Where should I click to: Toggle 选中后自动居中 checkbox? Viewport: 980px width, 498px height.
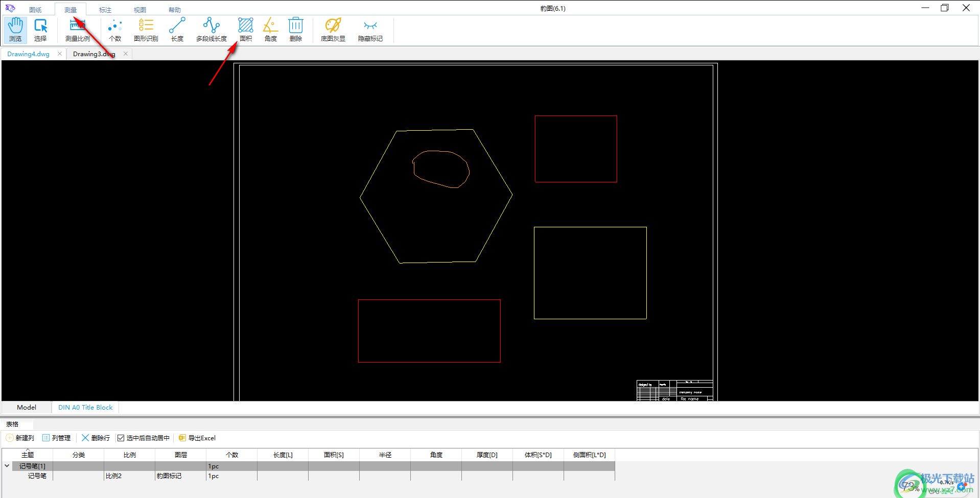tap(121, 438)
